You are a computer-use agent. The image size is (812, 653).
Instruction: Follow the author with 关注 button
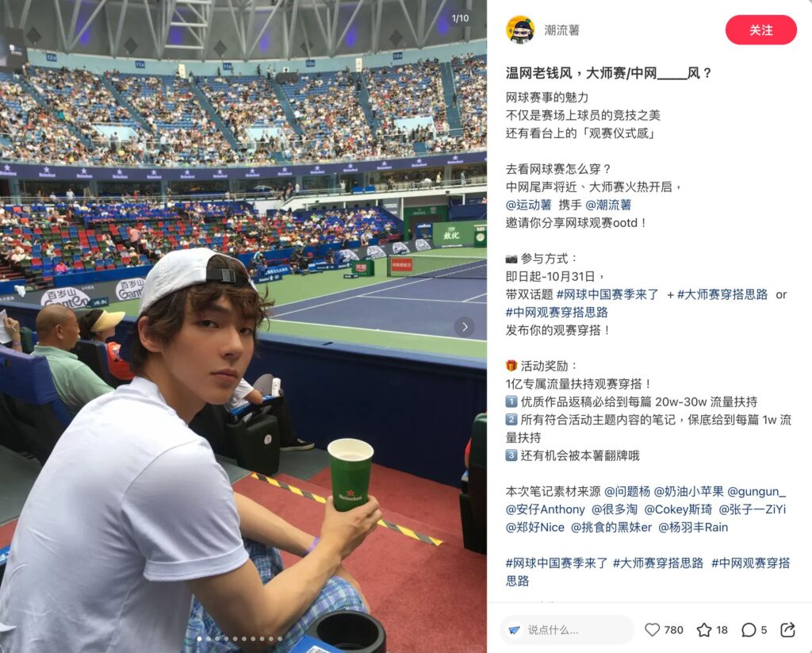tap(760, 30)
